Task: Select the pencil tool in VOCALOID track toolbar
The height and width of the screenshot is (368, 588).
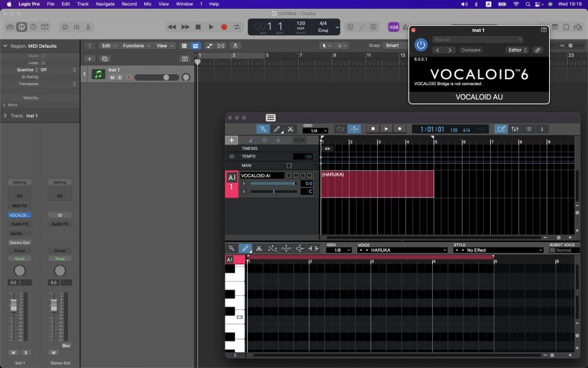Action: tap(277, 129)
